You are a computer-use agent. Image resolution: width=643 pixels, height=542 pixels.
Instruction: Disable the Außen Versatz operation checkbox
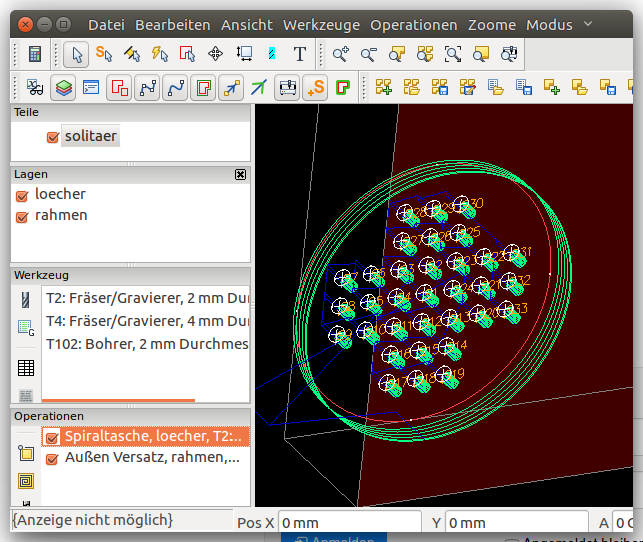(53, 459)
